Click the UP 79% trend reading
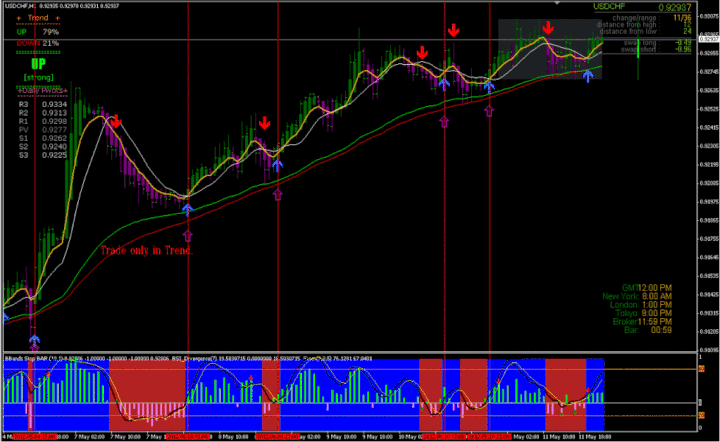Screen dimensions: 720x442 pos(38,32)
